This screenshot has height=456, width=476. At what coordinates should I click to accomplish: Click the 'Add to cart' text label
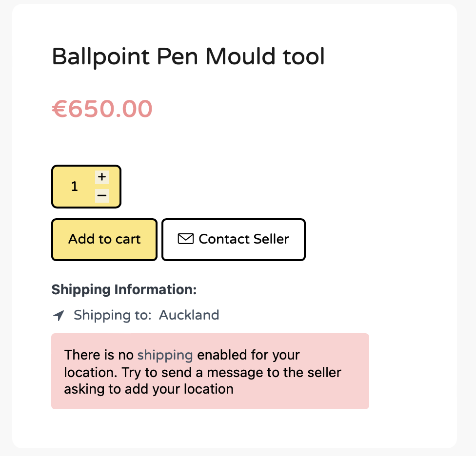104,239
